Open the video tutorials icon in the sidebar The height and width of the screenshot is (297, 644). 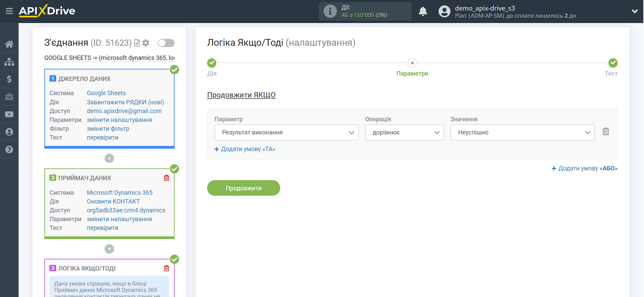pyautogui.click(x=9, y=114)
